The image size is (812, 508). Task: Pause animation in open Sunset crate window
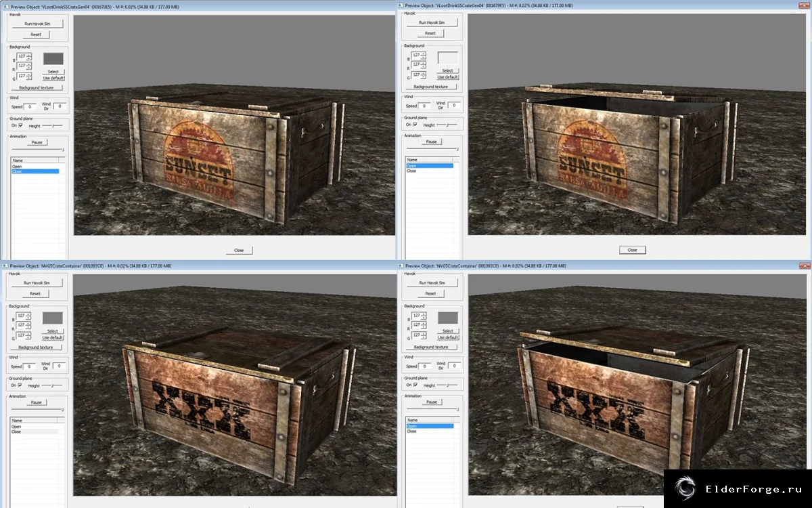click(431, 142)
